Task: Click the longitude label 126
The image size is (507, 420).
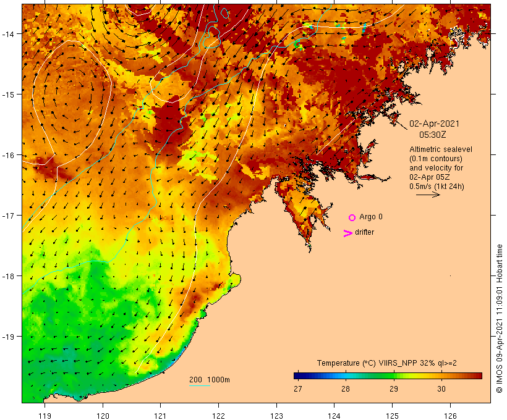Action: pyautogui.click(x=450, y=416)
